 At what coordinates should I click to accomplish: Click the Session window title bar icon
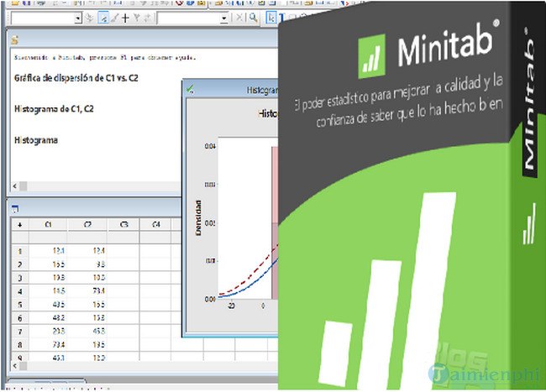(x=14, y=40)
